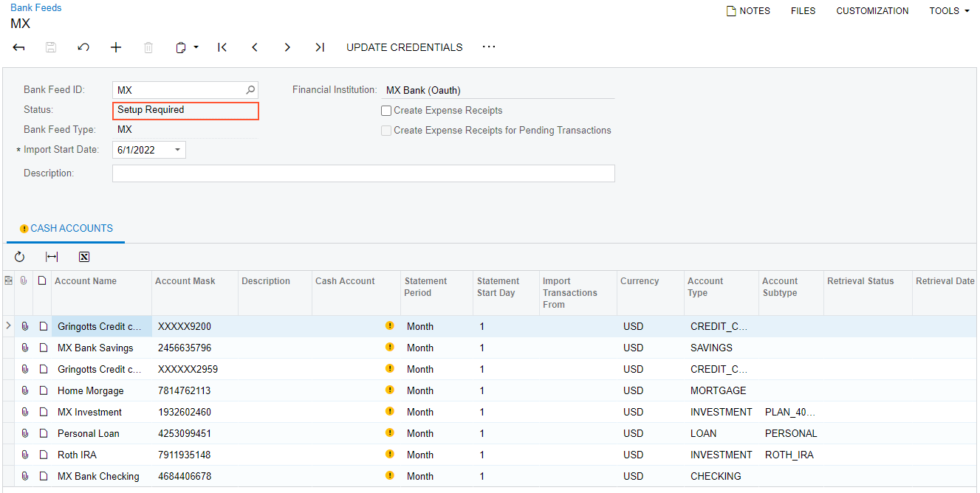Viewport: 980px width, 493px height.
Task: Add a new bank feed record
Action: point(116,47)
